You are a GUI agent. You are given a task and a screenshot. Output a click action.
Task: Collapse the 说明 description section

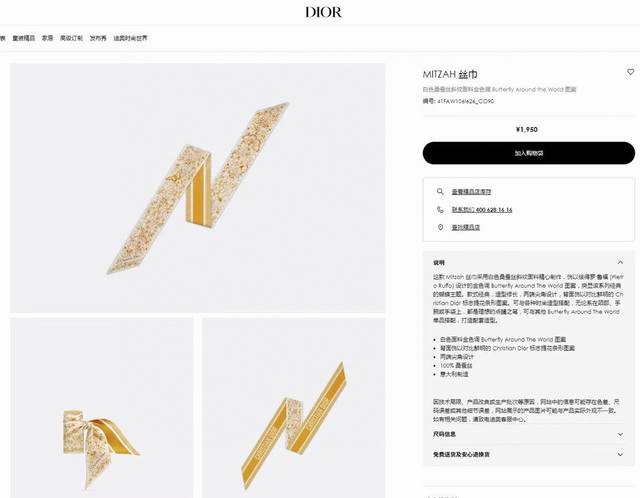click(x=620, y=262)
